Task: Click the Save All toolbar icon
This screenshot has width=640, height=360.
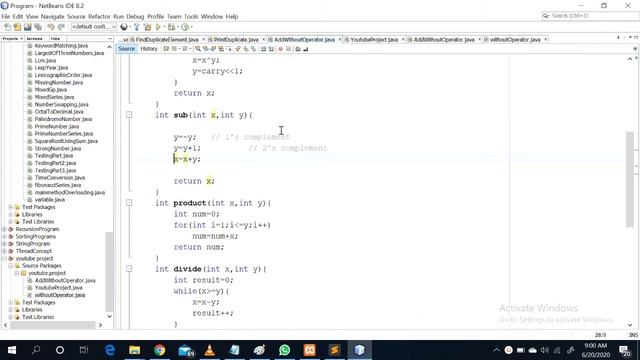Action: pos(38,27)
